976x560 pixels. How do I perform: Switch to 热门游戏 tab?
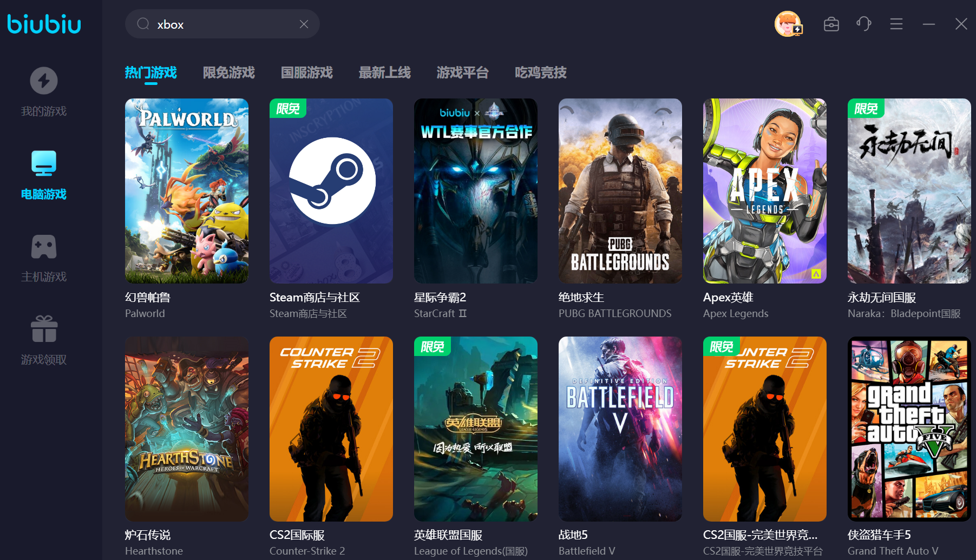point(151,73)
